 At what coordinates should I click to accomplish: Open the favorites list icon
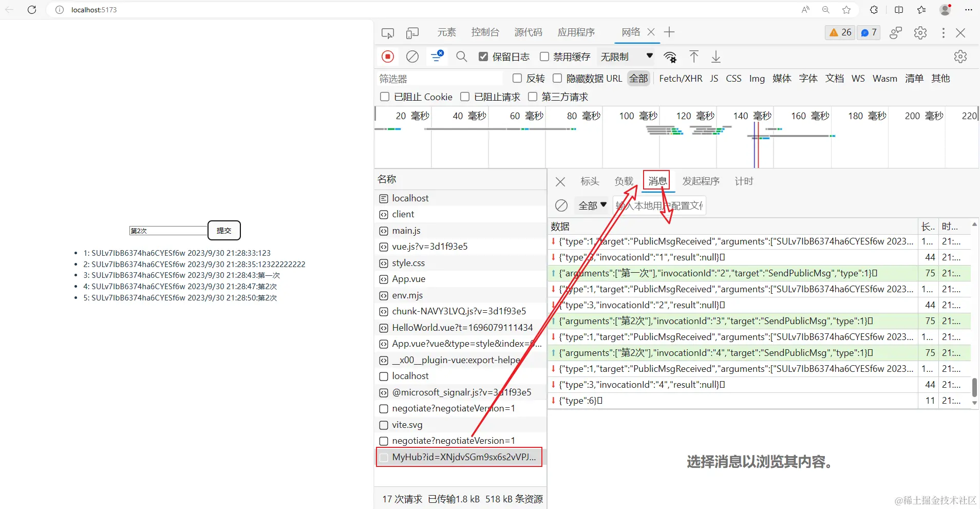[921, 10]
